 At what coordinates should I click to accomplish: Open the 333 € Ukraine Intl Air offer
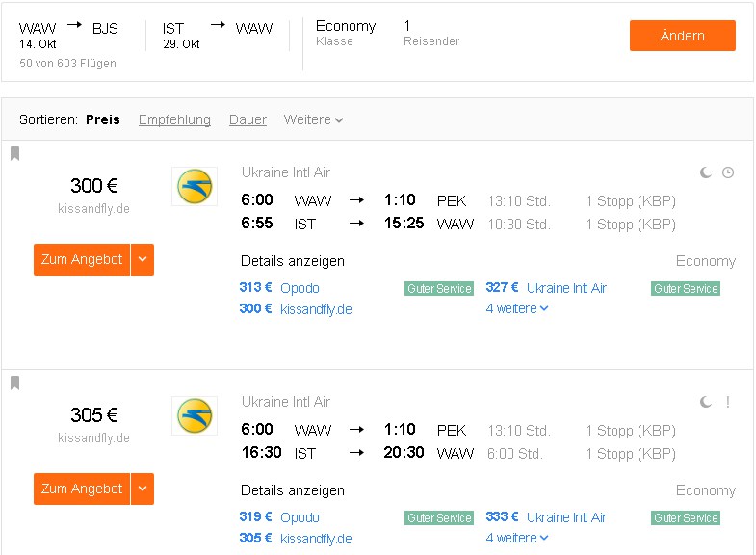[x=546, y=517]
